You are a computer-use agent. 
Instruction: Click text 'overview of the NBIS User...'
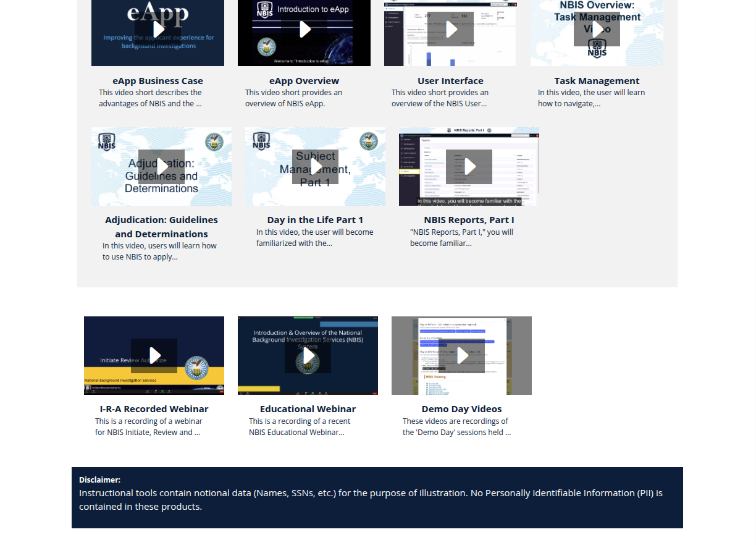click(439, 104)
